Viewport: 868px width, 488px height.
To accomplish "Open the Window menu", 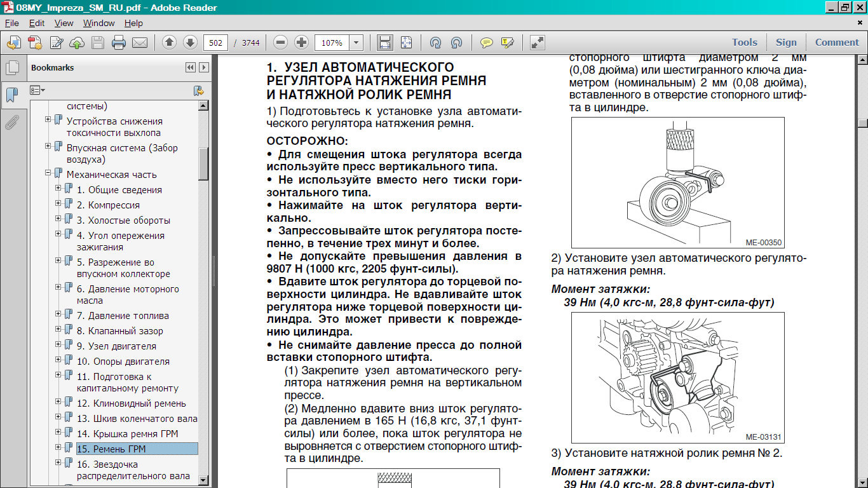I will click(98, 23).
